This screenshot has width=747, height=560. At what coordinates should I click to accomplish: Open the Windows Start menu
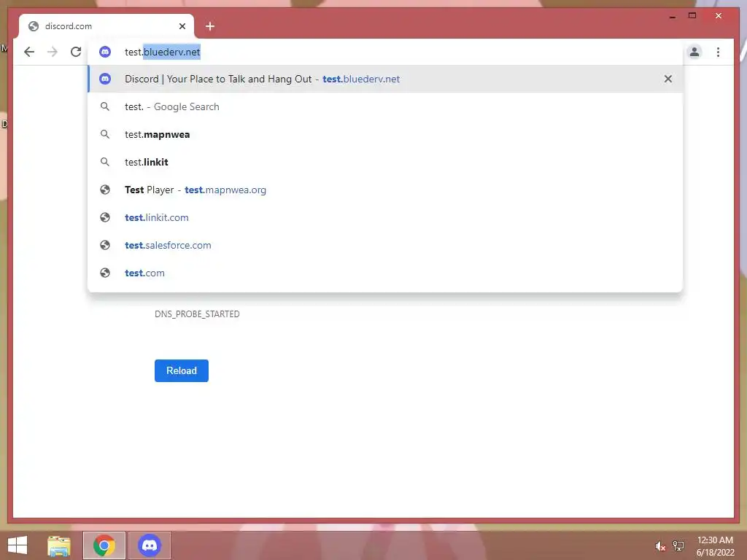point(18,545)
